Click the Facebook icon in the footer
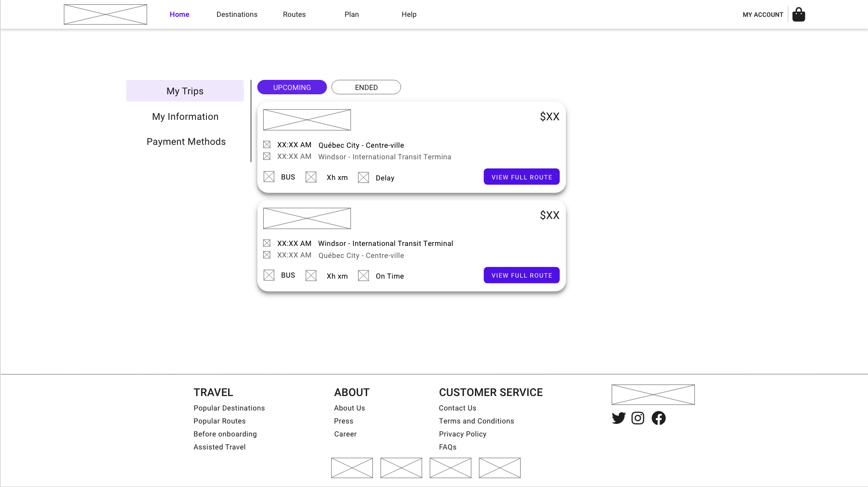Image resolution: width=868 pixels, height=487 pixels. point(659,418)
